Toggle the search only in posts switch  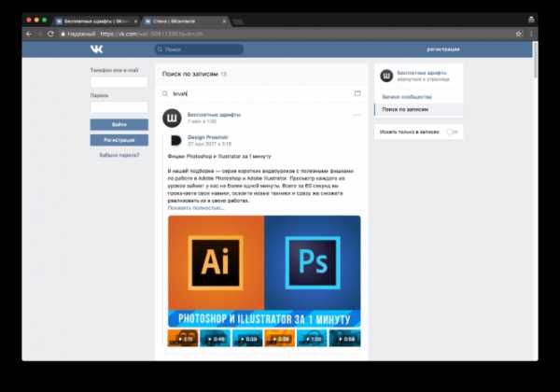coord(452,133)
